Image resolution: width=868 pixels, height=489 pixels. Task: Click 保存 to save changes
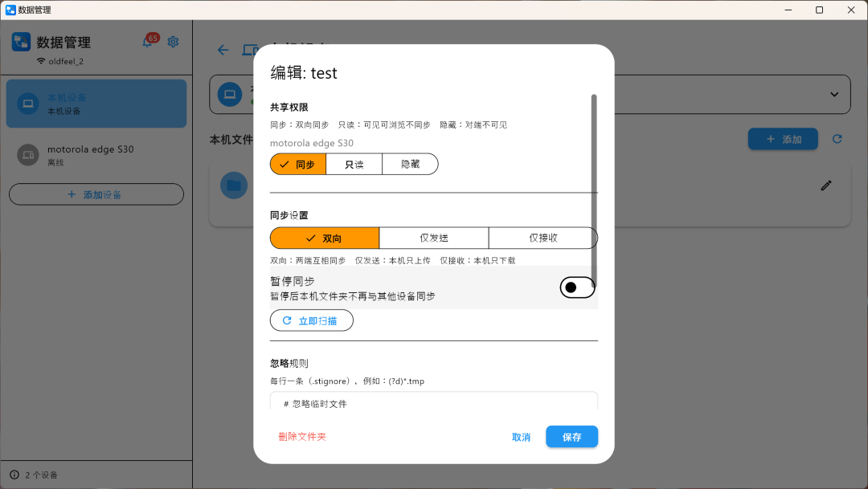click(572, 437)
